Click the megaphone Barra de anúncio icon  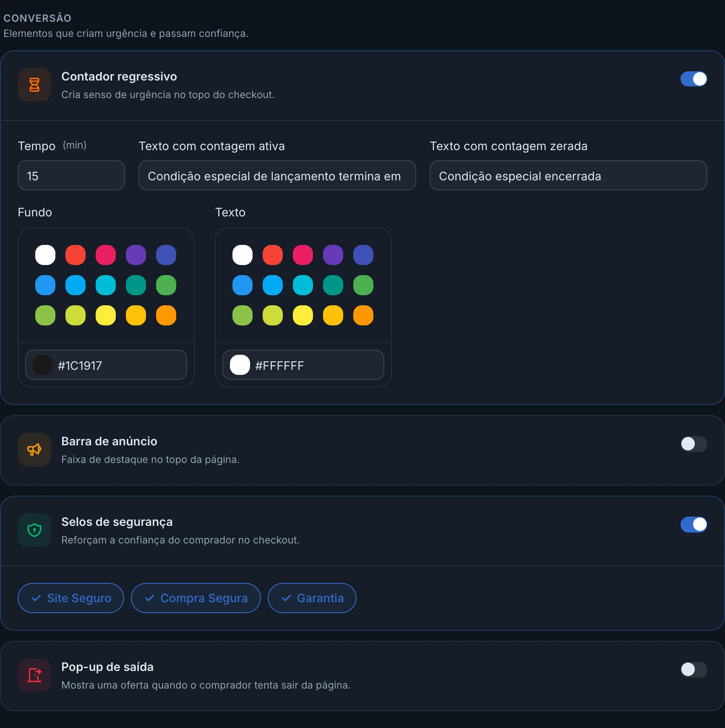click(34, 450)
